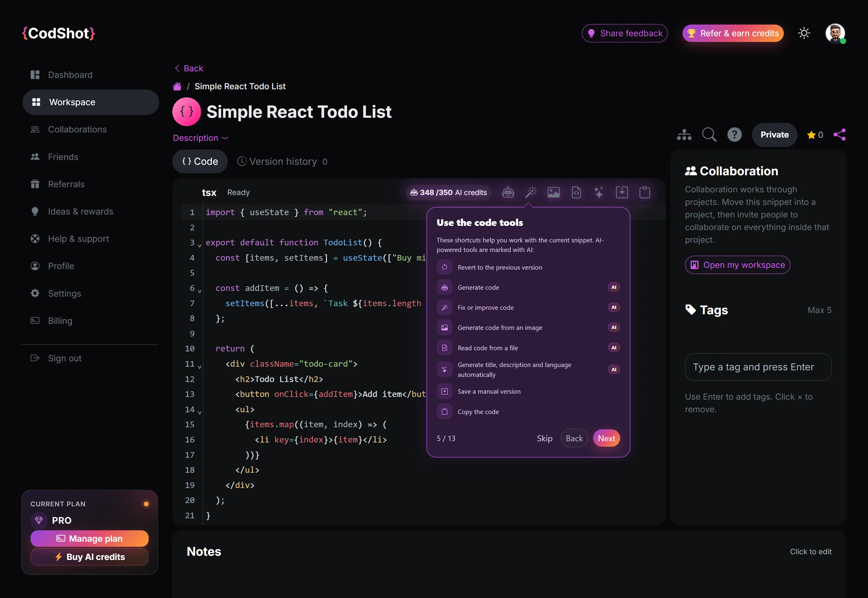
Task: Click the Back link above the breadcrumb
Action: coord(189,68)
